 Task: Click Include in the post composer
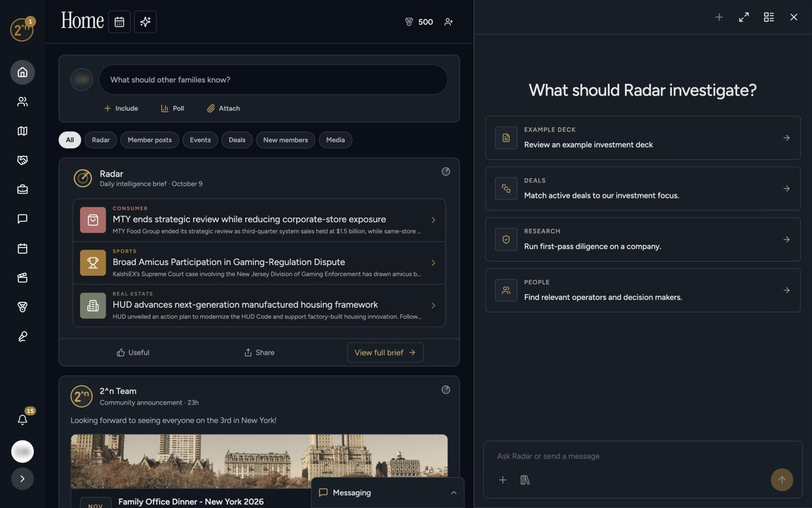(x=121, y=108)
